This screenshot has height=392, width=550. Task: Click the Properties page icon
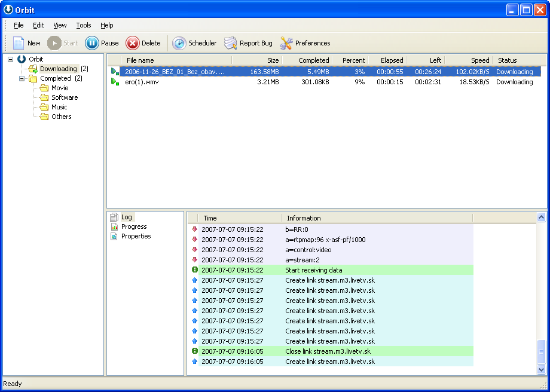pyautogui.click(x=114, y=236)
